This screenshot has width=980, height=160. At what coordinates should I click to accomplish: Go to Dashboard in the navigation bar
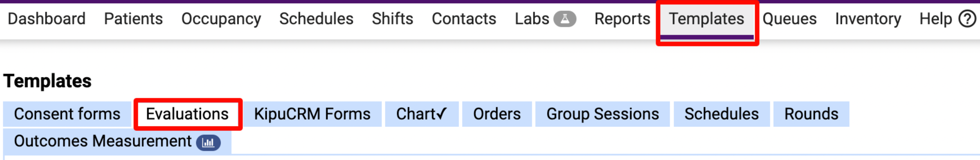coord(47,19)
